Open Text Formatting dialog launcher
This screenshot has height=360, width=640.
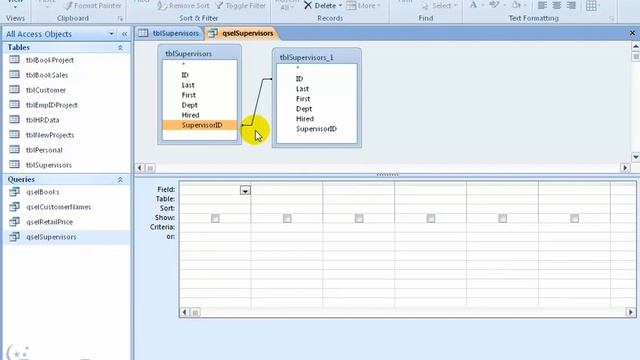coord(611,19)
